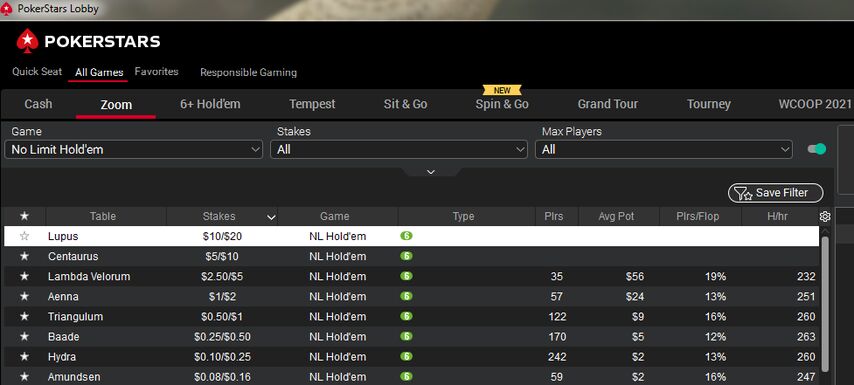
Task: Click the table list vertical scrollbar
Action: (825, 305)
